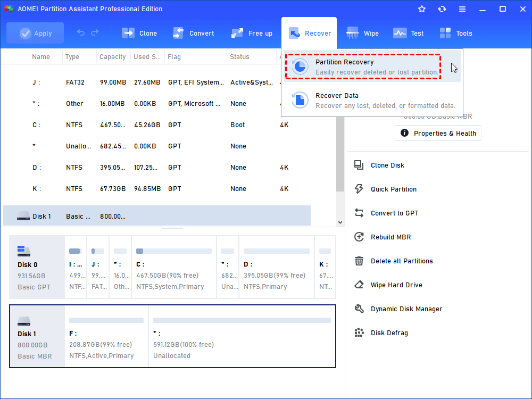Click the Quick Partition lightning icon
The image size is (532, 399).
(359, 189)
